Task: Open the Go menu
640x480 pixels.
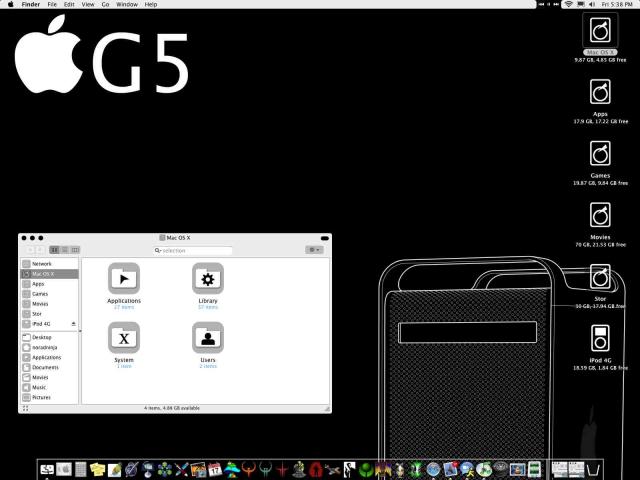Action: (105, 4)
